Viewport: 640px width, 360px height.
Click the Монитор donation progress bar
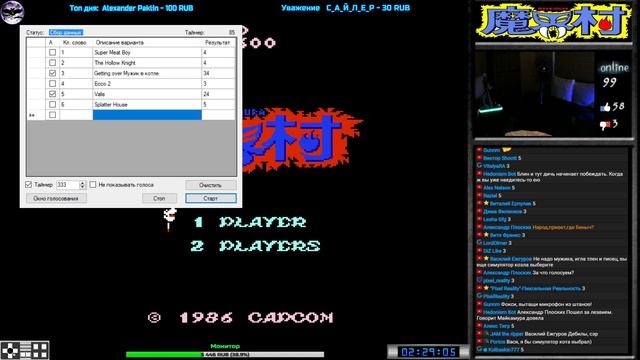pos(225,355)
